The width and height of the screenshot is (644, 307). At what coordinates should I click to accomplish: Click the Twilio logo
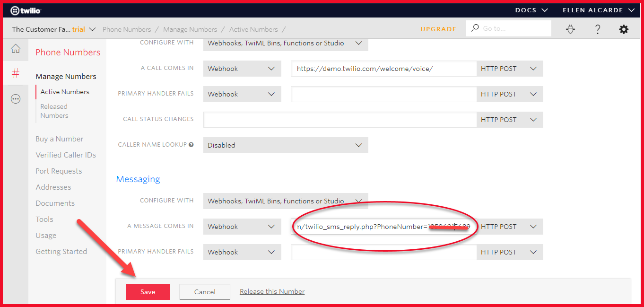click(26, 10)
